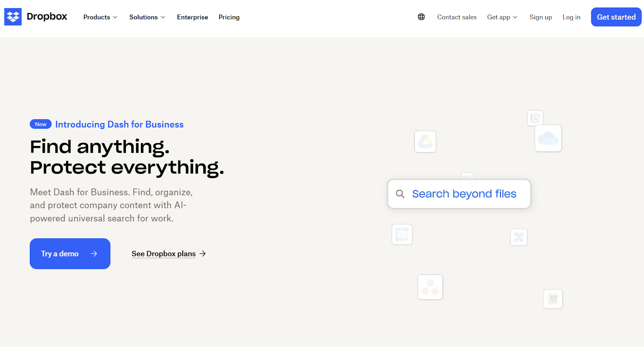
Task: Click the Google Calendar app icon
Action: [402, 234]
